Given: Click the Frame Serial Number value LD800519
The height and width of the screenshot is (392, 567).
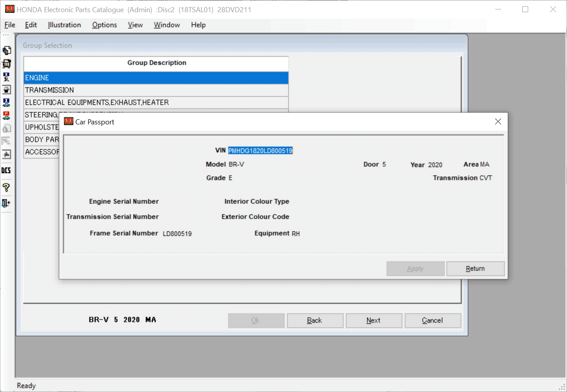Looking at the screenshot, I should pyautogui.click(x=177, y=234).
